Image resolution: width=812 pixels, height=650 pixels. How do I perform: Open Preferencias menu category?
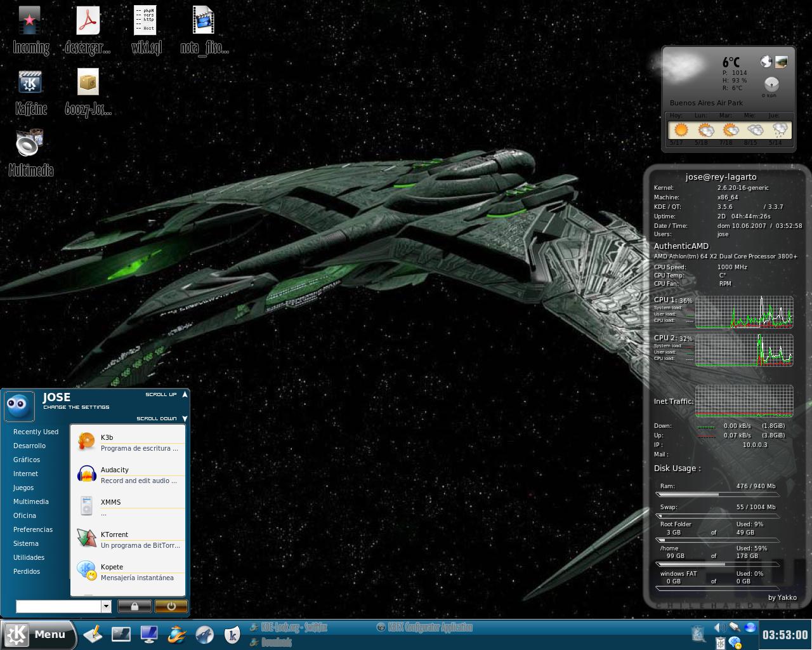pyautogui.click(x=33, y=529)
